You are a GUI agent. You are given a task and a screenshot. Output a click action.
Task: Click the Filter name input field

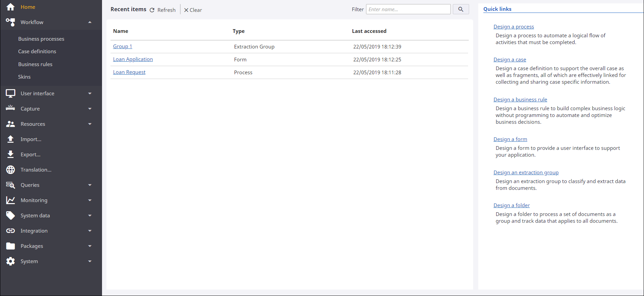[x=408, y=9]
